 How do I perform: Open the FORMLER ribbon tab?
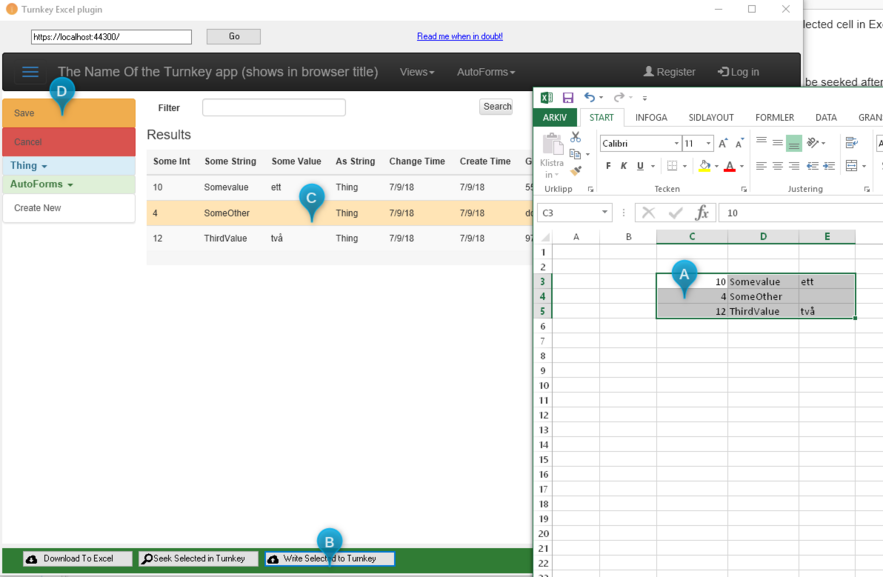click(x=774, y=117)
